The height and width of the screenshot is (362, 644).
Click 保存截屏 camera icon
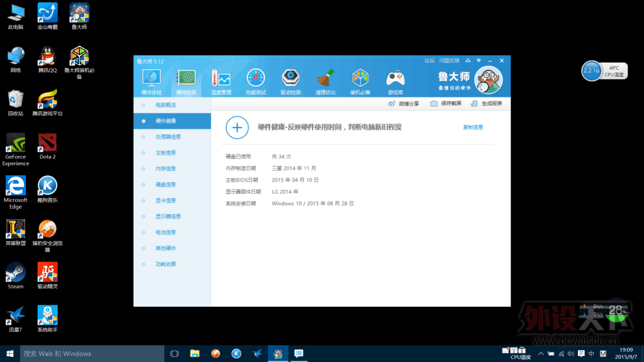434,103
